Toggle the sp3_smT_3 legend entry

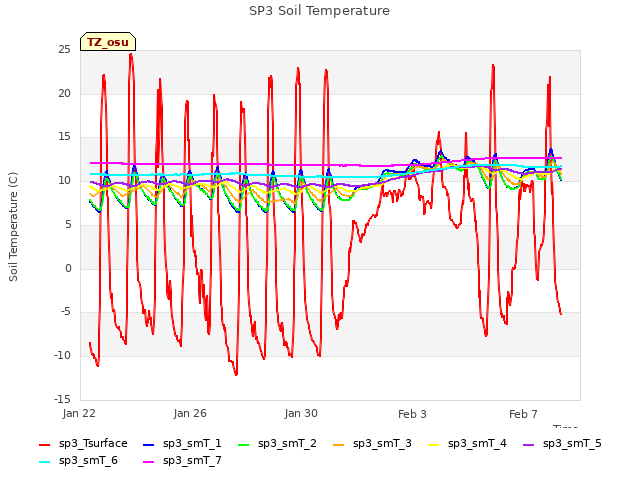click(x=372, y=444)
